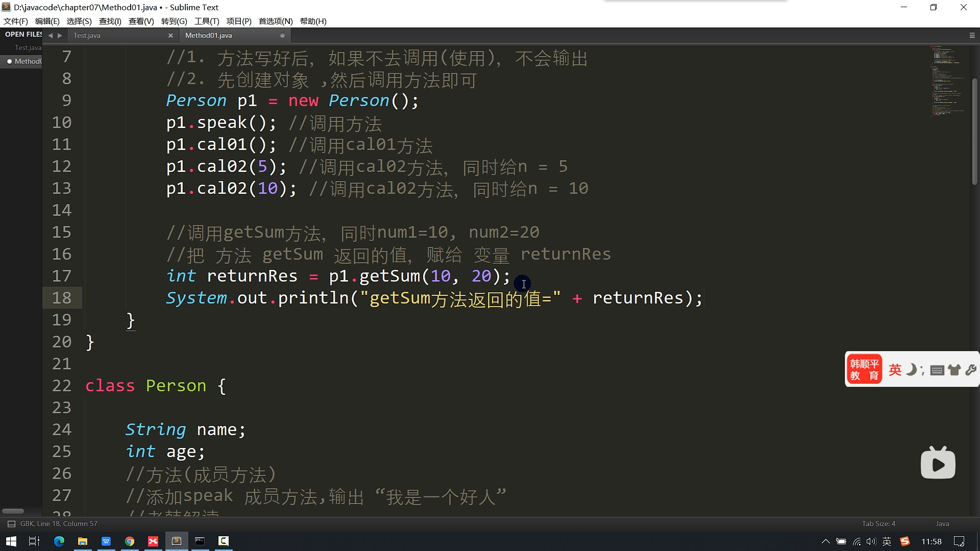Open Chrome from the taskbar
The image size is (980, 551).
[x=130, y=541]
